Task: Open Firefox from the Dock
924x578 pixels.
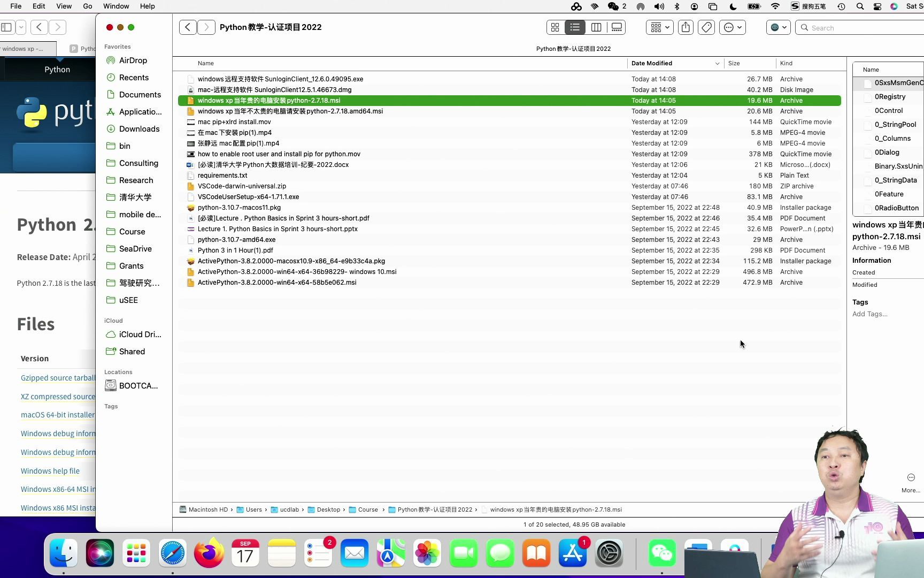Action: point(209,553)
